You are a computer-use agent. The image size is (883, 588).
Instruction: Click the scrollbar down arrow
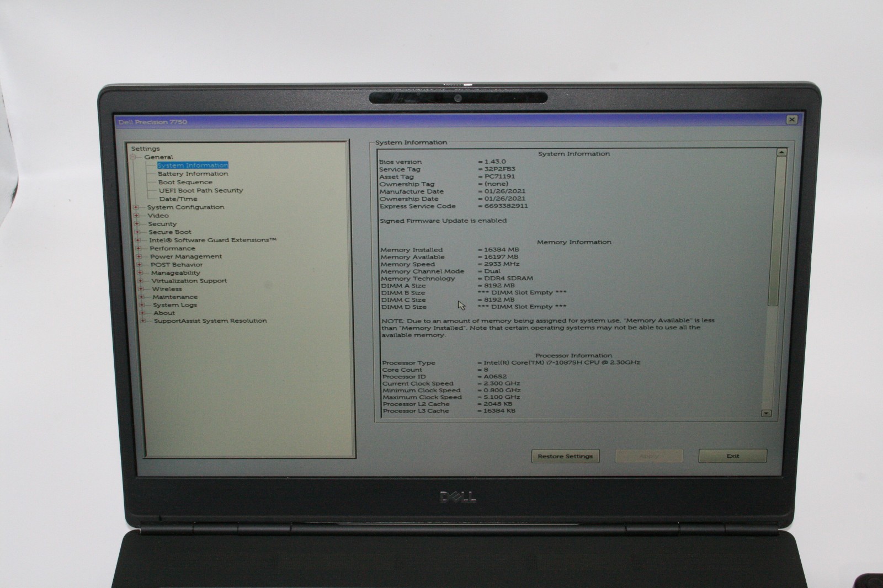pyautogui.click(x=765, y=413)
